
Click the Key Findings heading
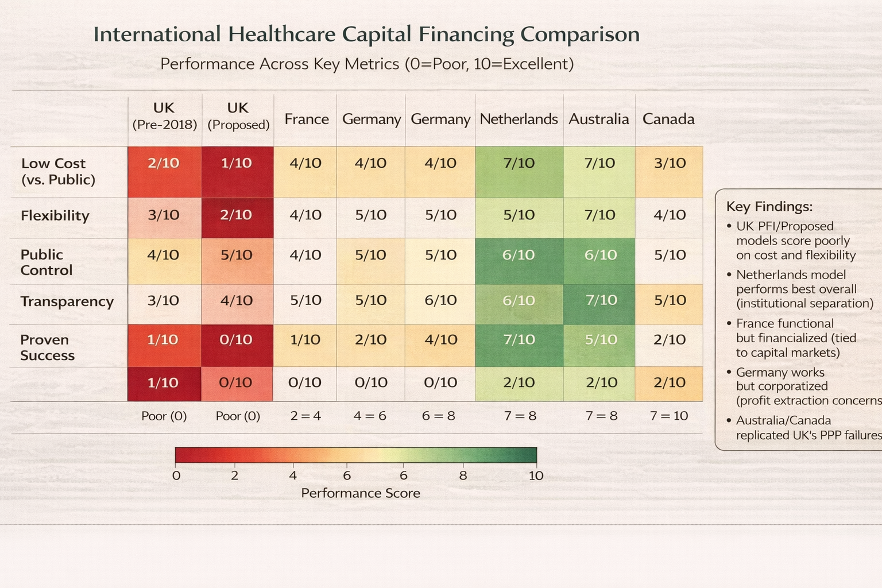769,207
